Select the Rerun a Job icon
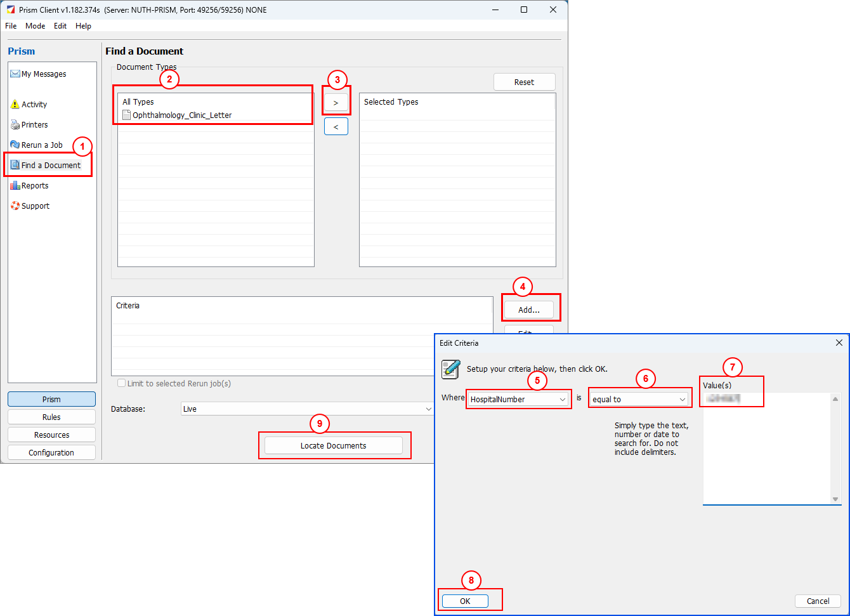 [x=15, y=145]
